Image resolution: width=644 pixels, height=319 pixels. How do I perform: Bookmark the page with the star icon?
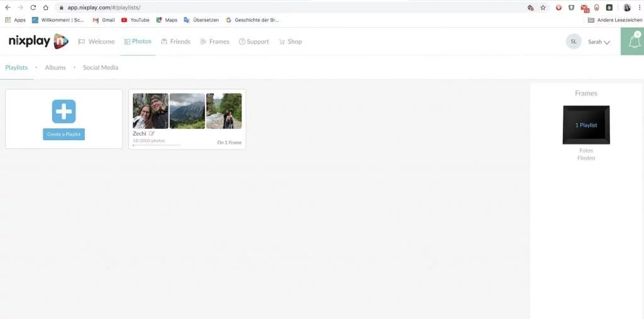[x=543, y=8]
